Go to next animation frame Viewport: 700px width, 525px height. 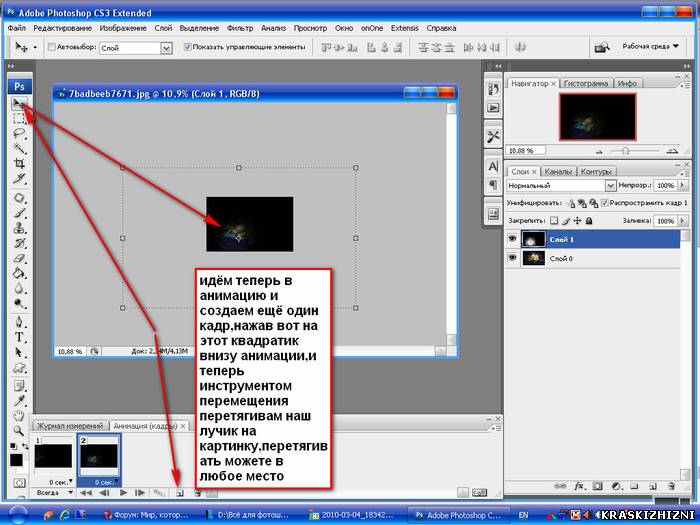(x=140, y=493)
